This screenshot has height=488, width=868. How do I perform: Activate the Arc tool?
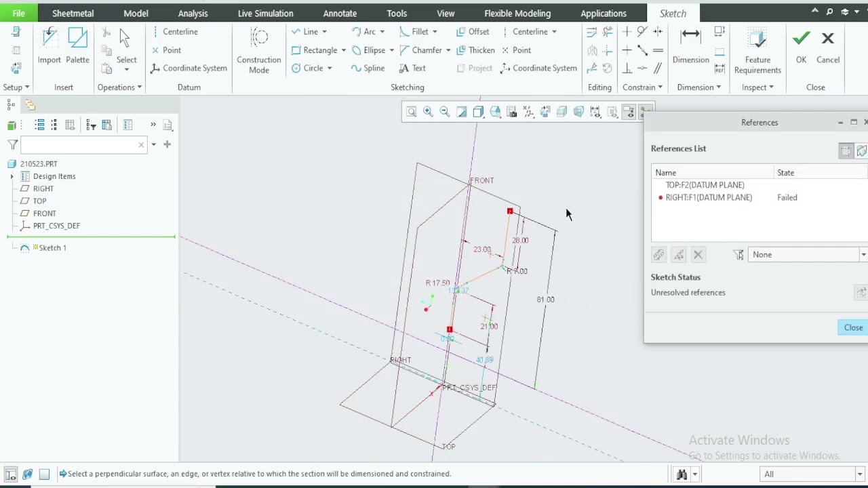click(363, 32)
